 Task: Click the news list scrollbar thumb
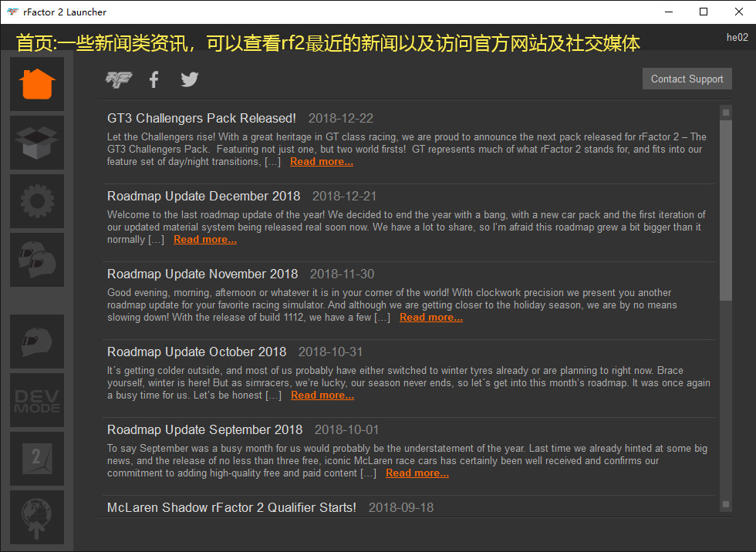point(726,210)
